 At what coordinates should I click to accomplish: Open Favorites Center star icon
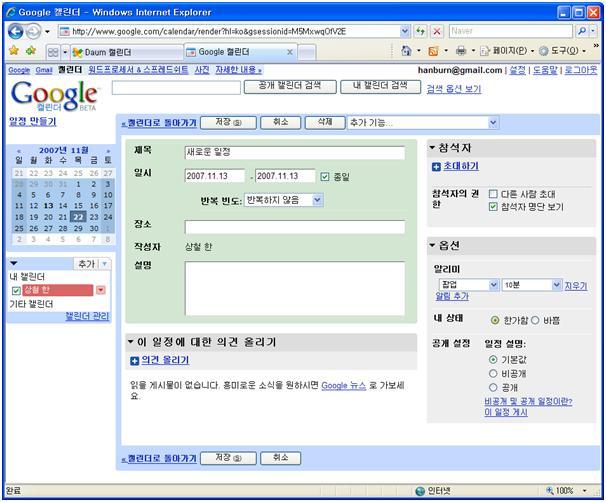point(14,51)
